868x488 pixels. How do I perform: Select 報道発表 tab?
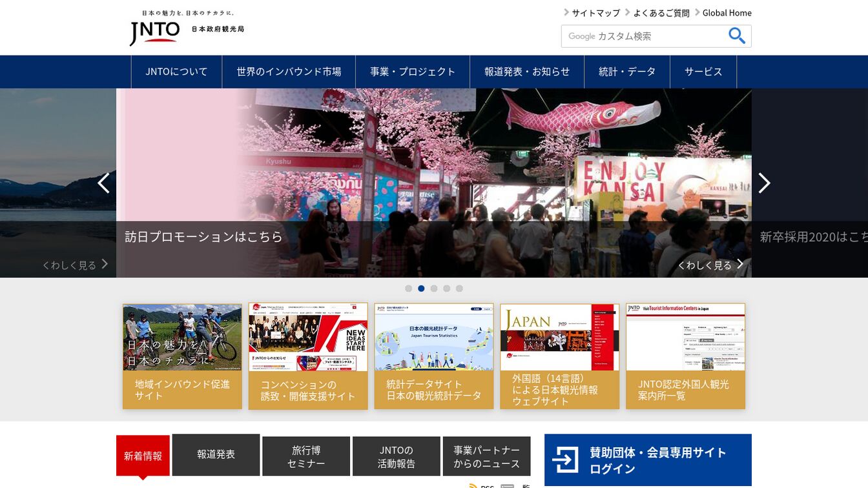(x=216, y=454)
